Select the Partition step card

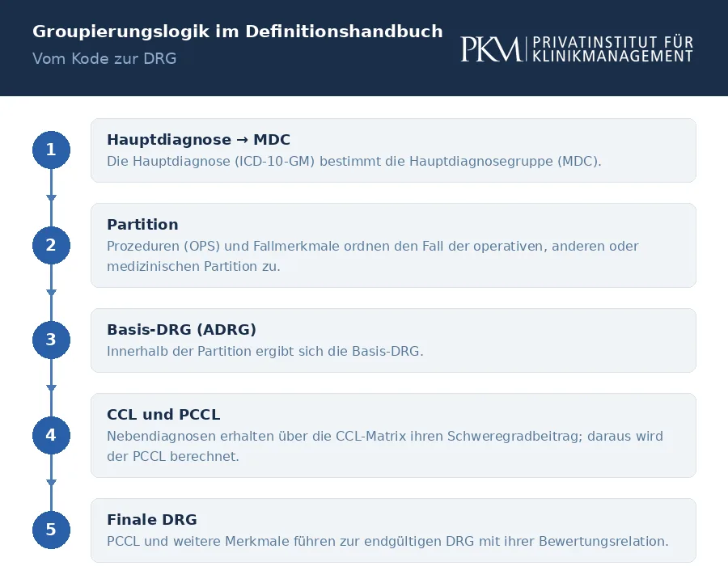(393, 245)
